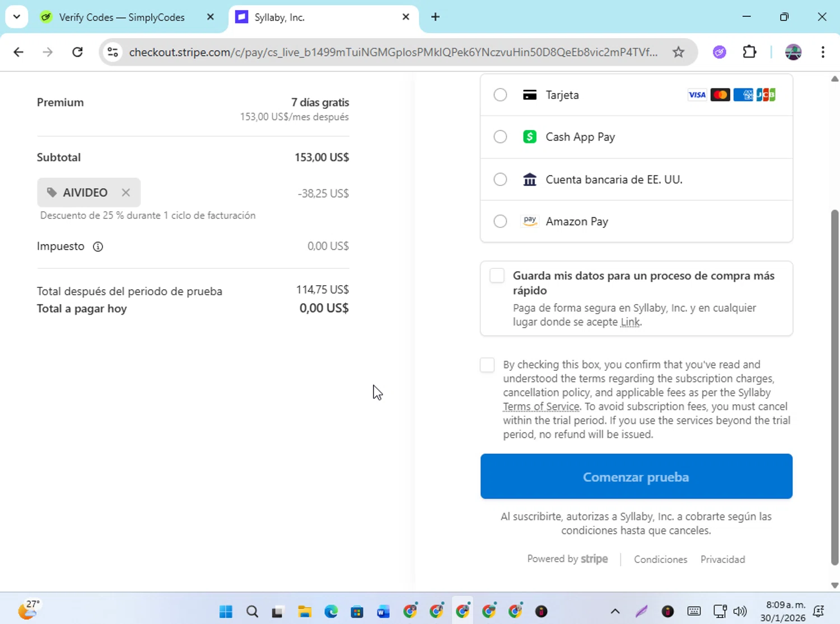The height and width of the screenshot is (624, 840).
Task: Click the Comenzar prueba button
Action: [x=636, y=476]
